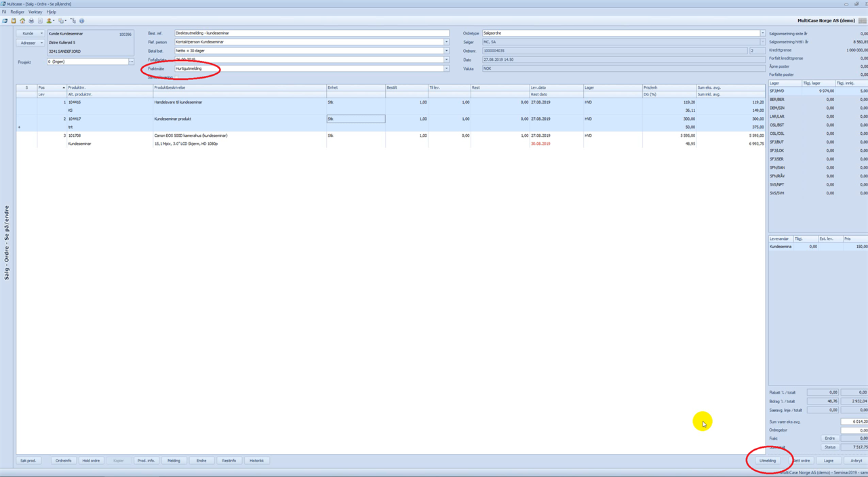This screenshot has width=868, height=477.
Task: Open the Fil menu
Action: [x=4, y=12]
